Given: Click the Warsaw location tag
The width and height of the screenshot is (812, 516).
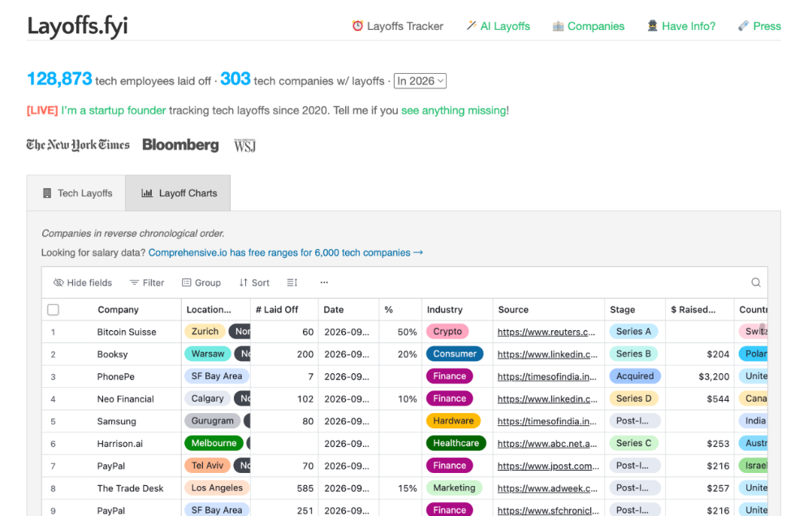Looking at the screenshot, I should pyautogui.click(x=208, y=354).
